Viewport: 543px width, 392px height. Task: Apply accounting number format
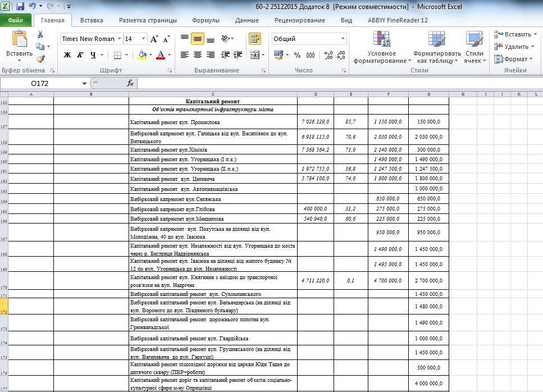(279, 54)
